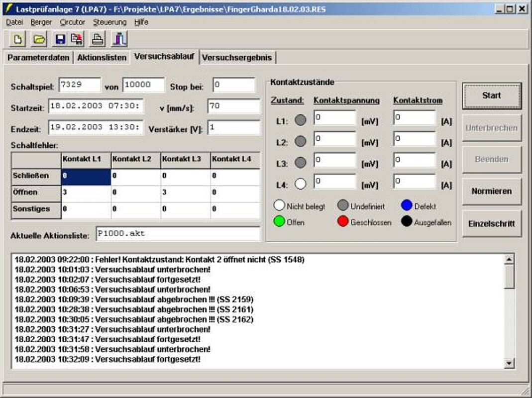Select log entry 'Kontakt 2 öffnet nicht (SS 1548)'
Image resolution: width=532 pixels, height=398 pixels.
click(x=159, y=260)
